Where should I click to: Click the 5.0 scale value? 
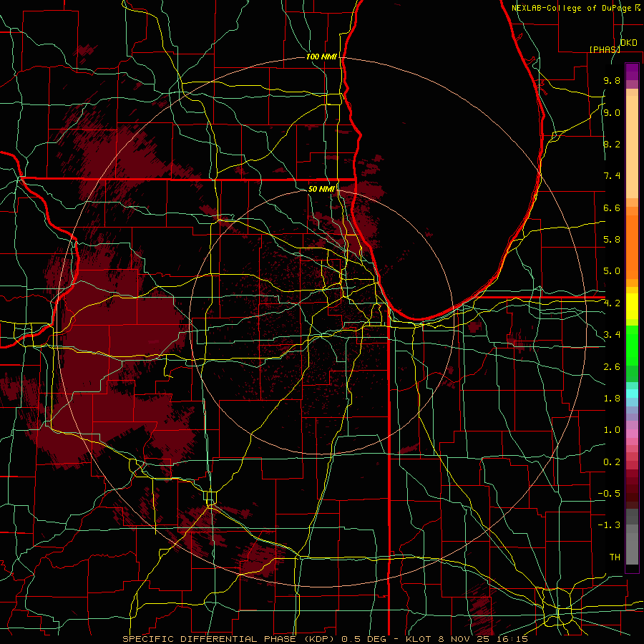point(612,271)
